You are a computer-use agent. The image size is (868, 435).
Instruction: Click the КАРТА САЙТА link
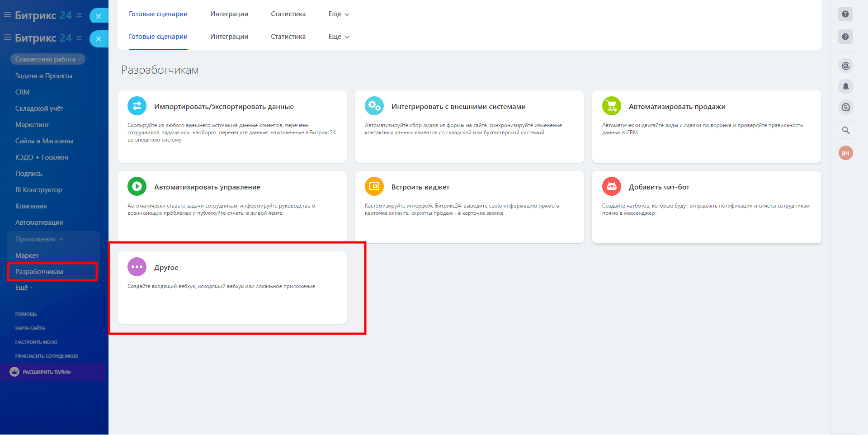pos(30,328)
